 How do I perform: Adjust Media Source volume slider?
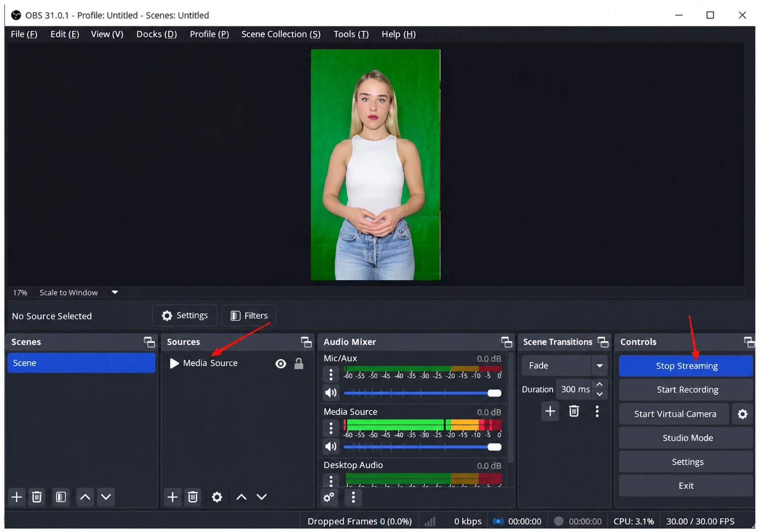tap(423, 447)
